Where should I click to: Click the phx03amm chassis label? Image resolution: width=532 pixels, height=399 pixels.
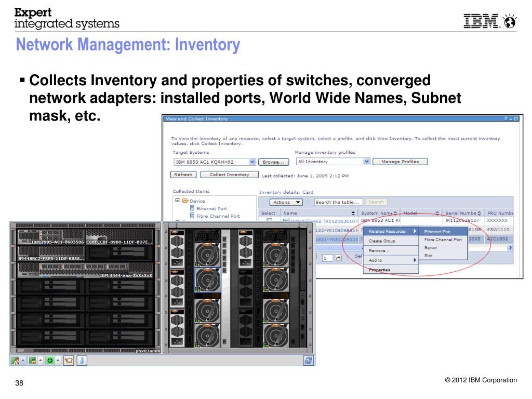pyautogui.click(x=148, y=351)
